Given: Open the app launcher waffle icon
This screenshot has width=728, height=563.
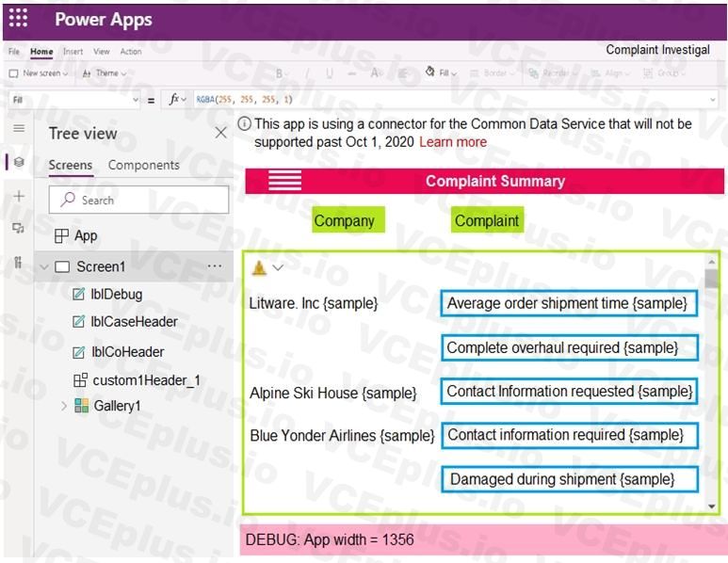Looking at the screenshot, I should tap(18, 18).
